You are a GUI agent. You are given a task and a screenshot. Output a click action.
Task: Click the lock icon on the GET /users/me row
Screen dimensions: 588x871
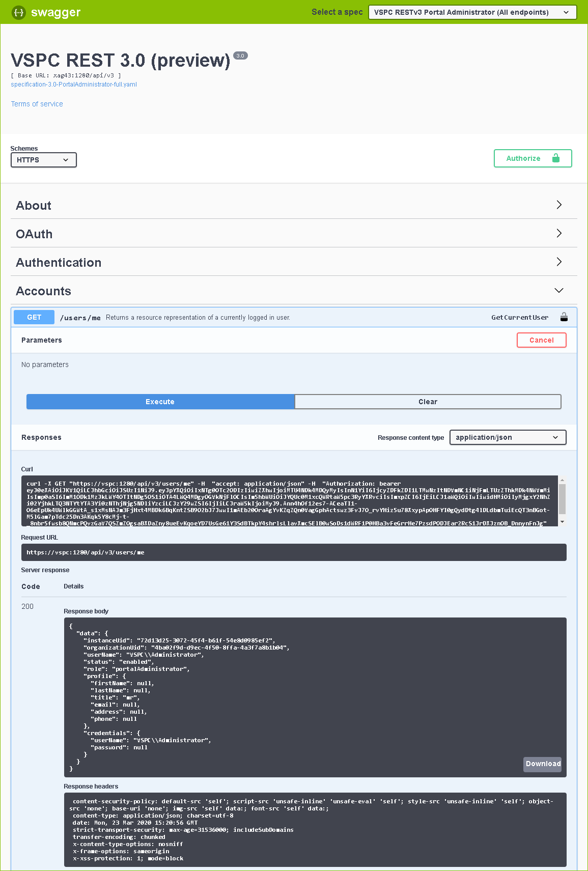pos(564,317)
